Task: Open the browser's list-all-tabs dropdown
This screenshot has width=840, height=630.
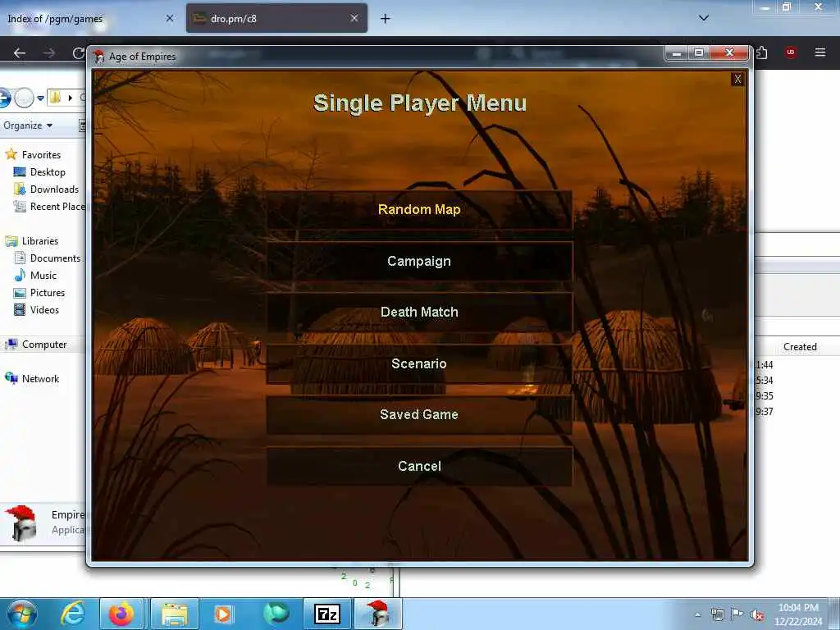Action: coord(704,18)
